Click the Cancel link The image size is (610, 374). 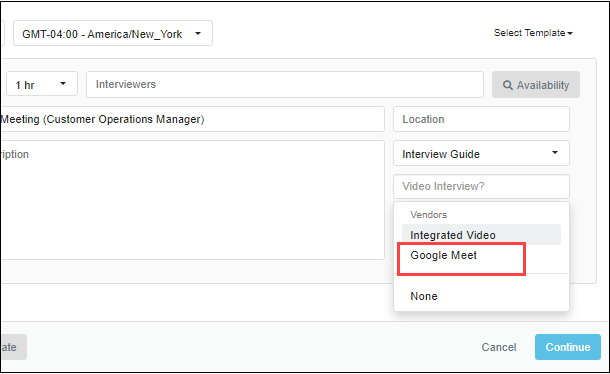point(499,347)
